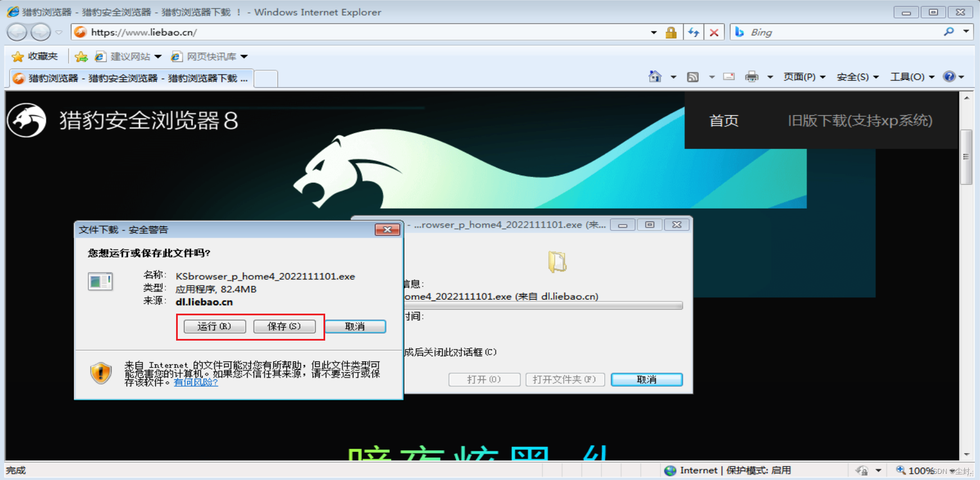Click the scroll up arrow of page
Screen dimensions: 980x480
(966, 98)
